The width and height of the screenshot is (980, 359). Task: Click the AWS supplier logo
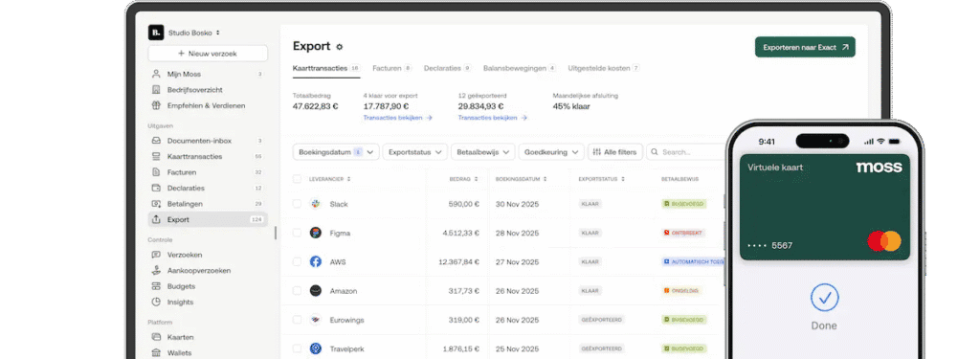[x=316, y=261]
